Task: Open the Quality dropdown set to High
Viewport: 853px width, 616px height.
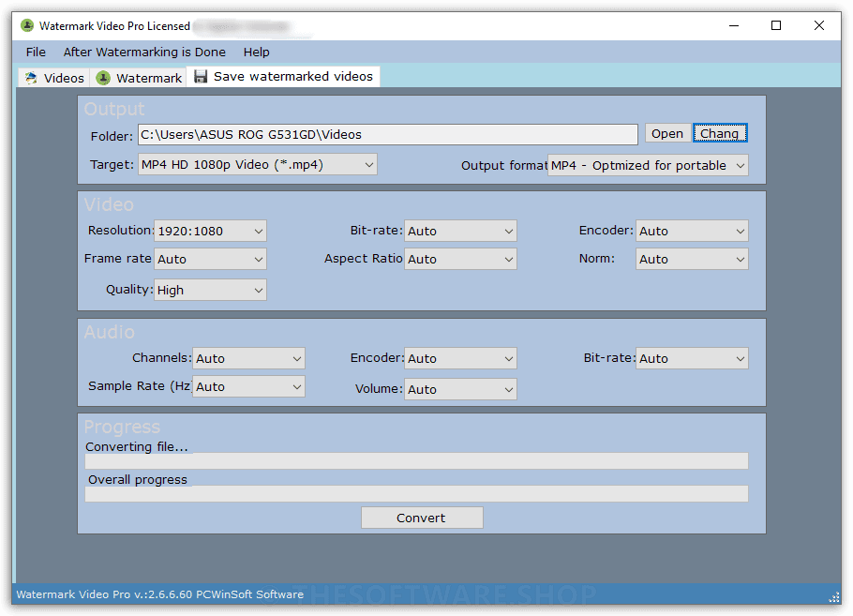Action: point(210,290)
